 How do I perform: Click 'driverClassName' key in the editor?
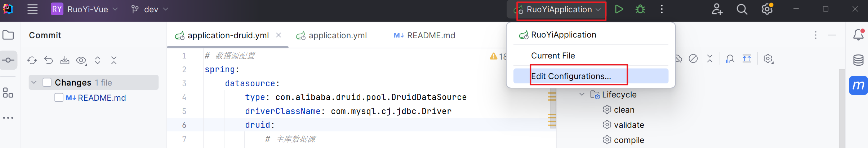[282, 111]
